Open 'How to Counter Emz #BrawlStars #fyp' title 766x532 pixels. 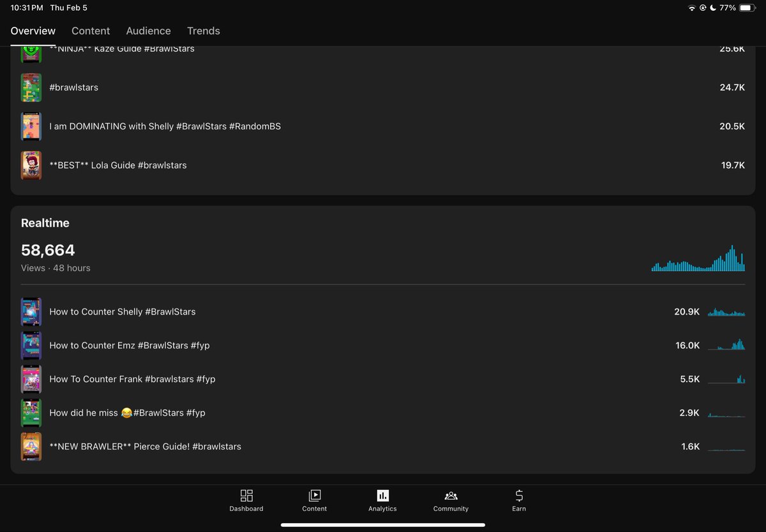coord(130,345)
